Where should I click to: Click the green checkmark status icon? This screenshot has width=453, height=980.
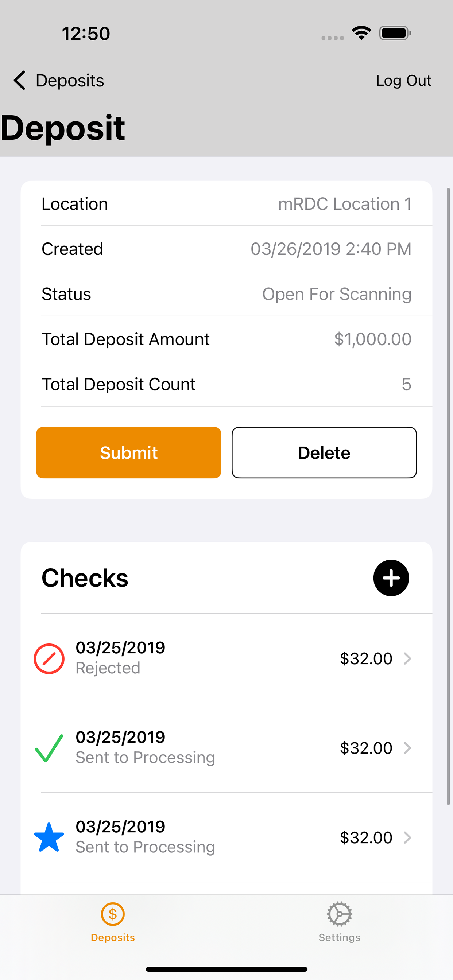(49, 748)
